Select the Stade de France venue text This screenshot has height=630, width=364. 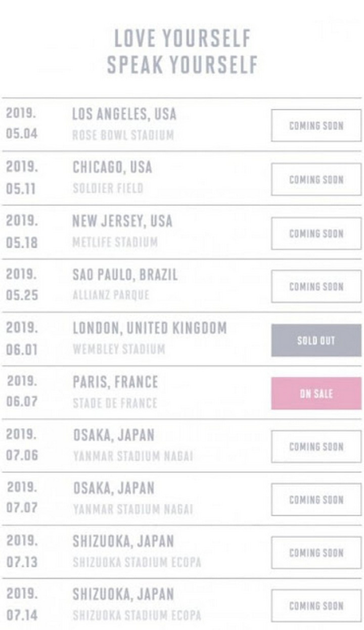pos(115,403)
